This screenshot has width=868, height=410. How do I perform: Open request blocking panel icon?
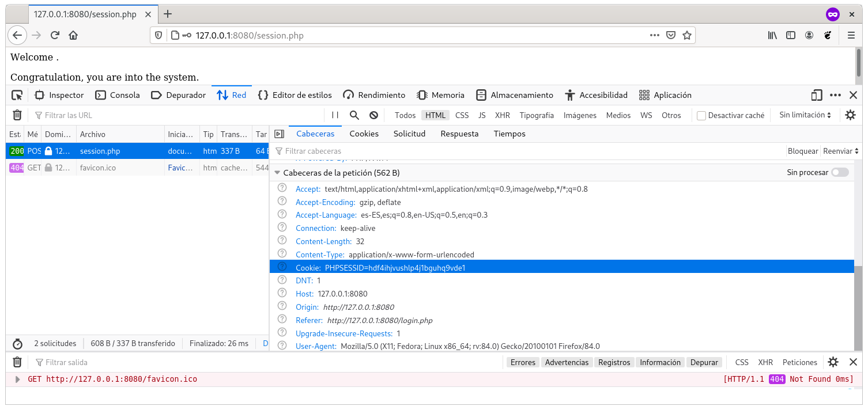point(373,115)
